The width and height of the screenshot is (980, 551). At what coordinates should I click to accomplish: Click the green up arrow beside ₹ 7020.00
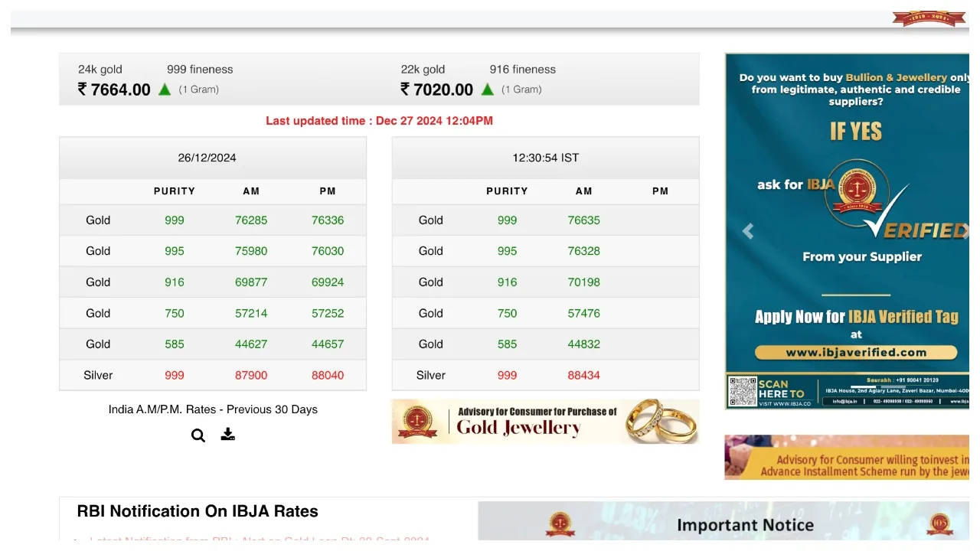coord(488,90)
